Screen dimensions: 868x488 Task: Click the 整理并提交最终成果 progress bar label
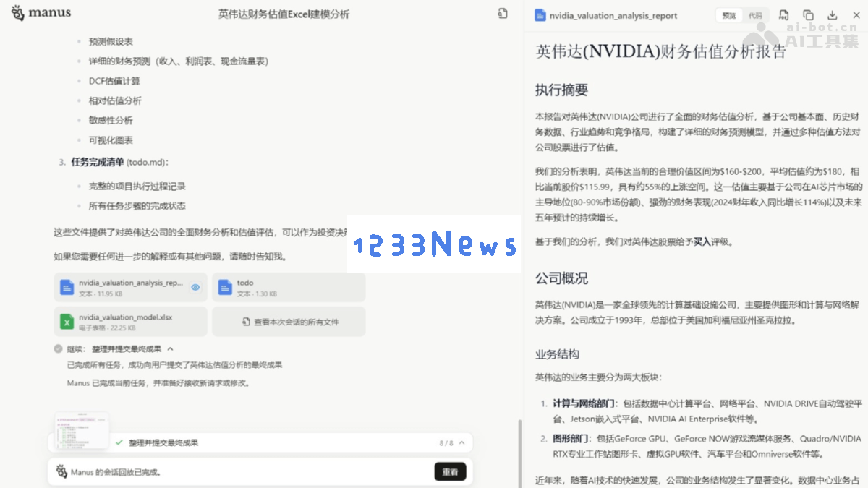pyautogui.click(x=163, y=442)
